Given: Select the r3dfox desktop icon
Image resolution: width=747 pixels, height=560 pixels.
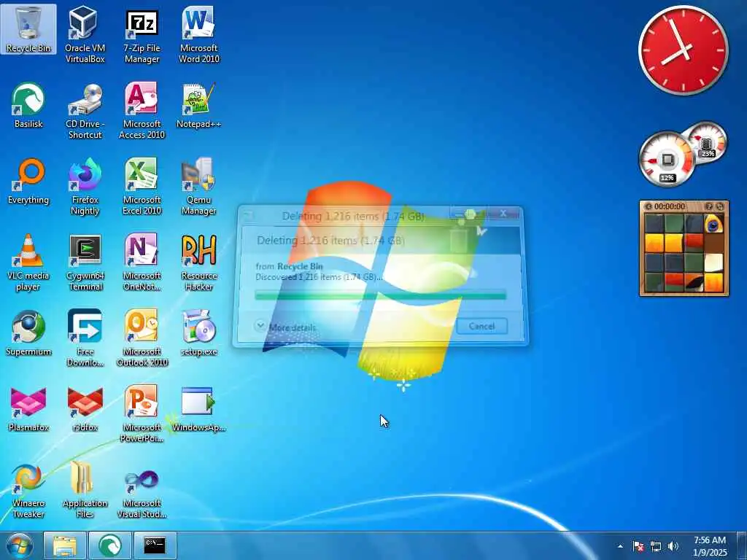Looking at the screenshot, I should [x=85, y=408].
